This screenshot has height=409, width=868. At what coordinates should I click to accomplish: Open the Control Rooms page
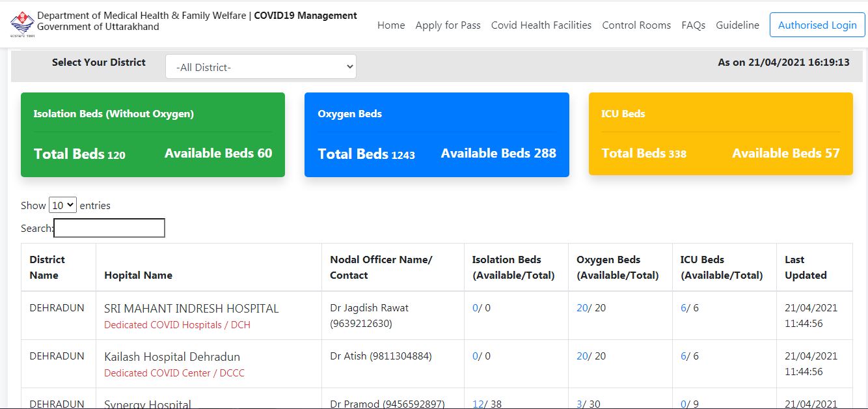coord(636,25)
